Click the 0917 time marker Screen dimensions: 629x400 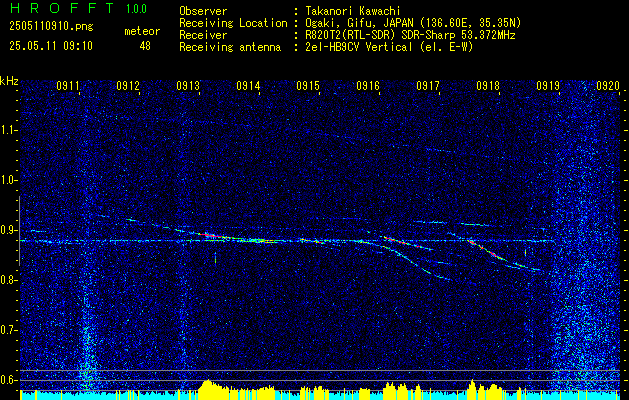point(428,85)
